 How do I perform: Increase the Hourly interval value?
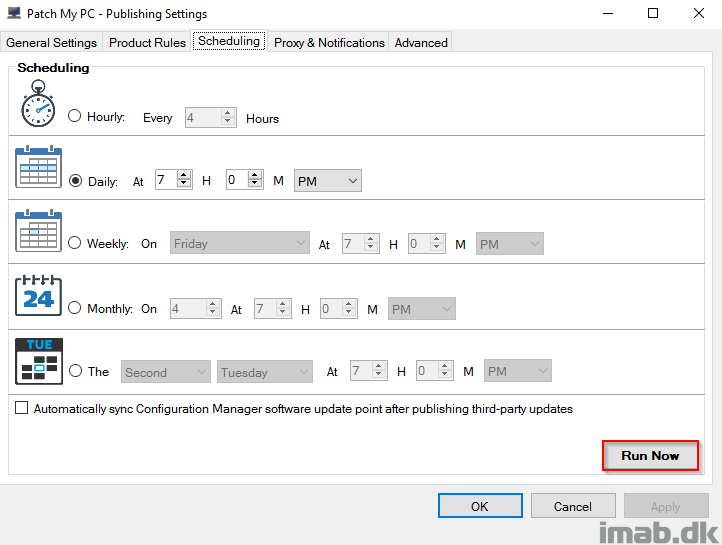click(227, 113)
